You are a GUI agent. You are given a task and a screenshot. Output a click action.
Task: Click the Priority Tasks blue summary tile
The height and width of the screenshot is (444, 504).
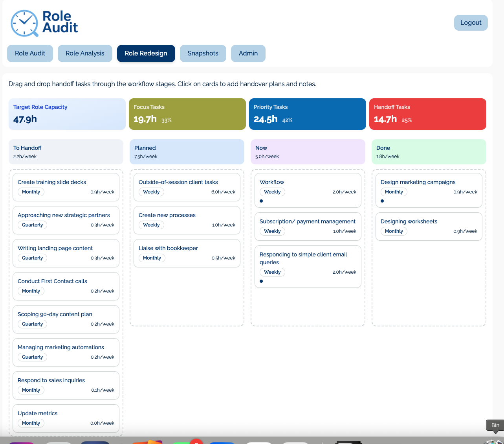pyautogui.click(x=307, y=114)
